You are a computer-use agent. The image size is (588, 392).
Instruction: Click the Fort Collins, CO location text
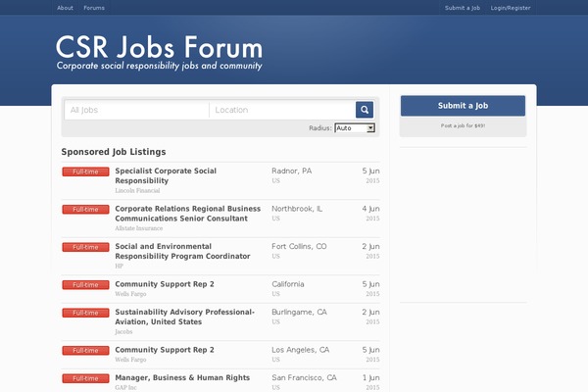(x=299, y=246)
